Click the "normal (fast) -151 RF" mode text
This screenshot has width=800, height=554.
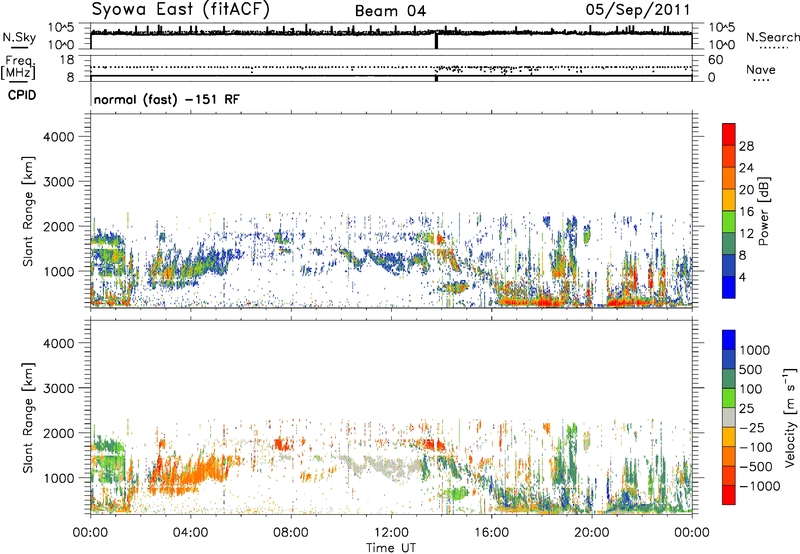click(166, 99)
